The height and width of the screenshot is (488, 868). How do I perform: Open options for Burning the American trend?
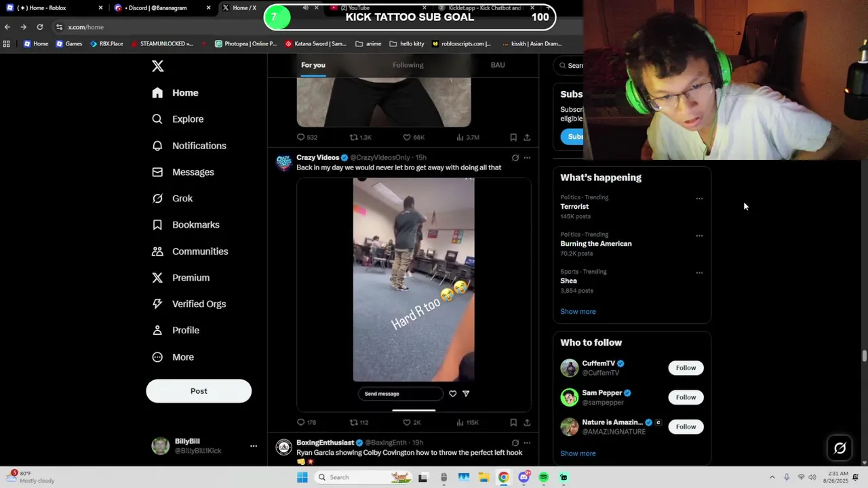699,236
